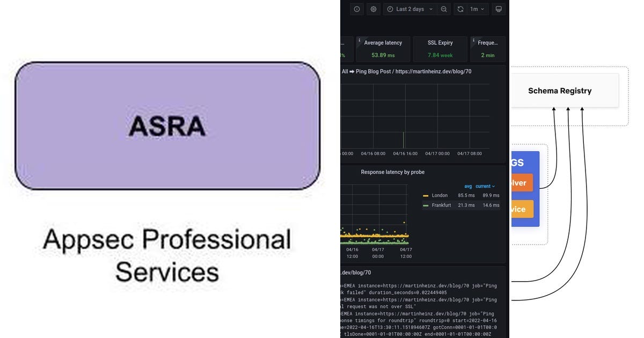644x338 pixels.
Task: Open the Ping Blog Post panel title
Action: tap(406, 71)
